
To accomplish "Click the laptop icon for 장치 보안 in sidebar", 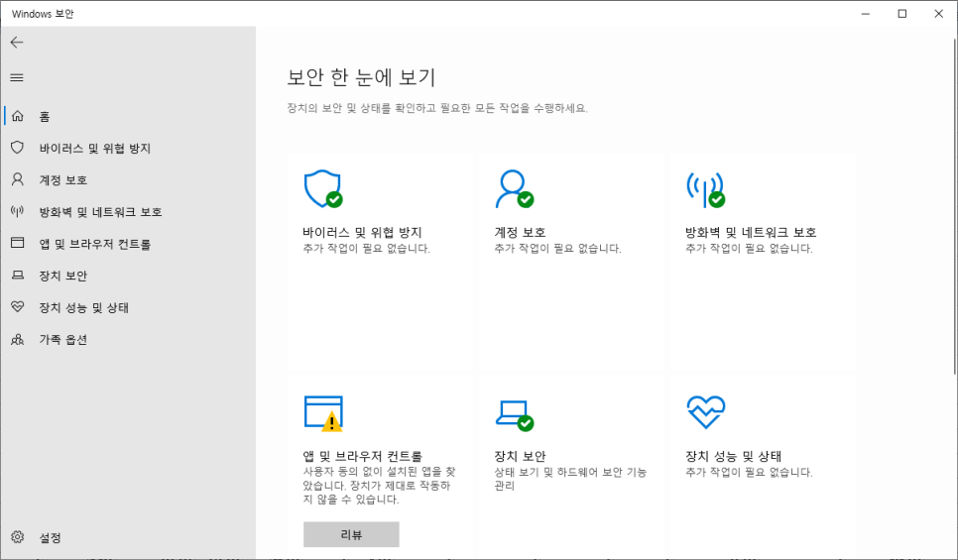I will click(x=18, y=276).
